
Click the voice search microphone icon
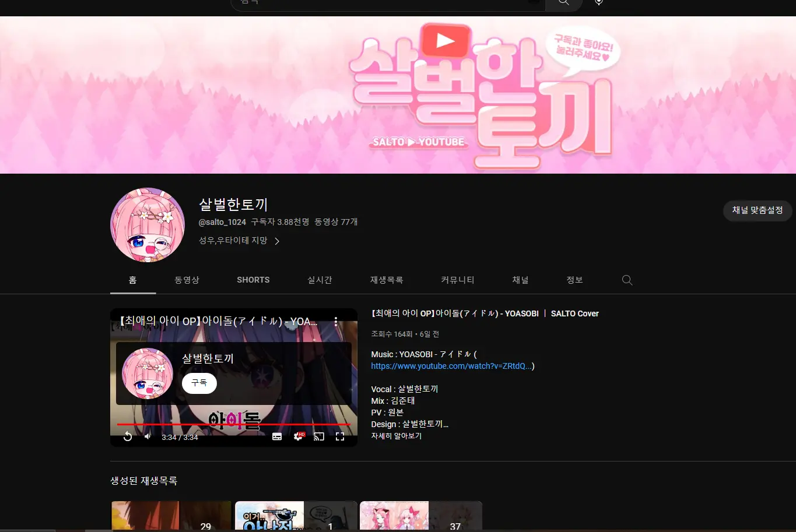coord(598,2)
